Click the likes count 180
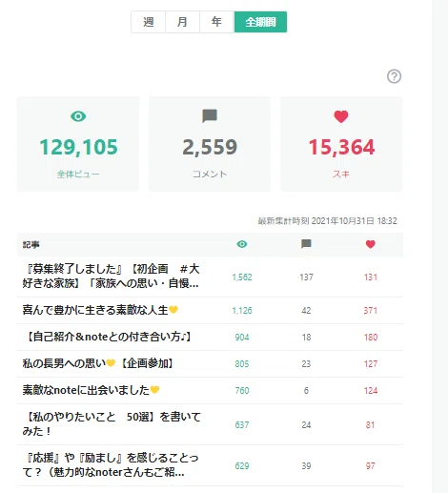Screen dimensions: 448x493 [371, 338]
